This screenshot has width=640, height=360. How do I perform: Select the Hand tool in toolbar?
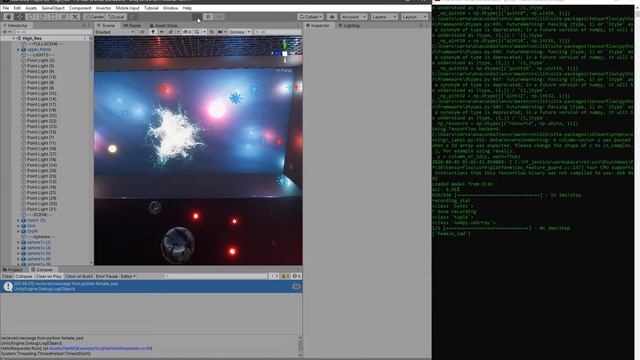point(9,17)
